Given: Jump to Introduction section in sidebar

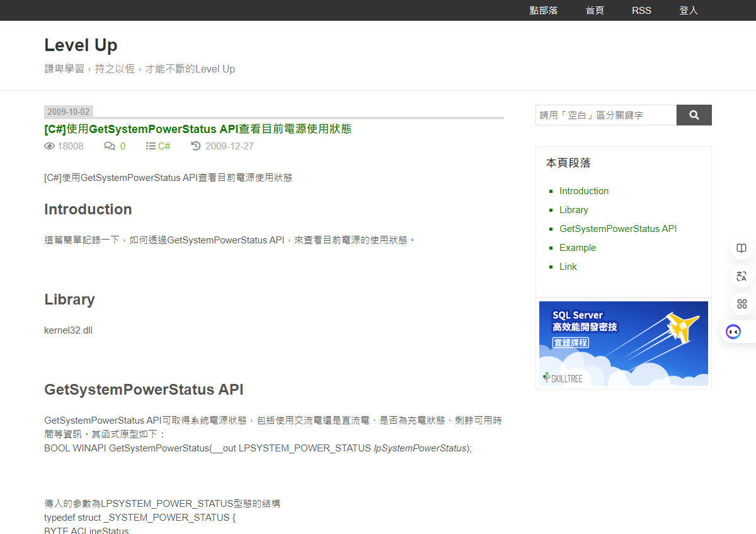Looking at the screenshot, I should (x=584, y=191).
